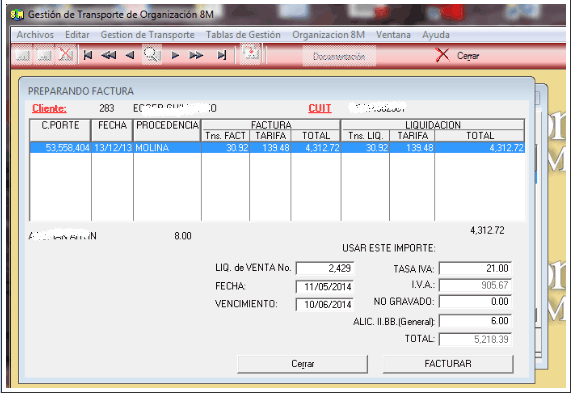Jump forward several records with double-right arrow
This screenshot has width=571, height=393.
click(x=196, y=55)
